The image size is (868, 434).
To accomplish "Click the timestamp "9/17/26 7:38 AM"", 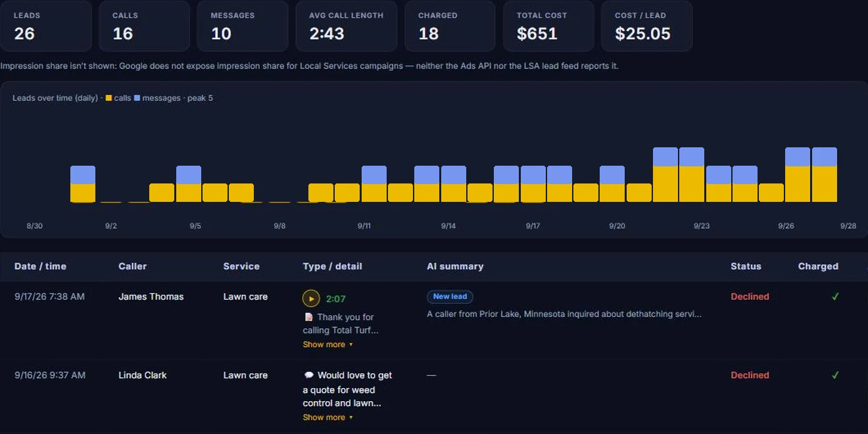I will 49,297.
